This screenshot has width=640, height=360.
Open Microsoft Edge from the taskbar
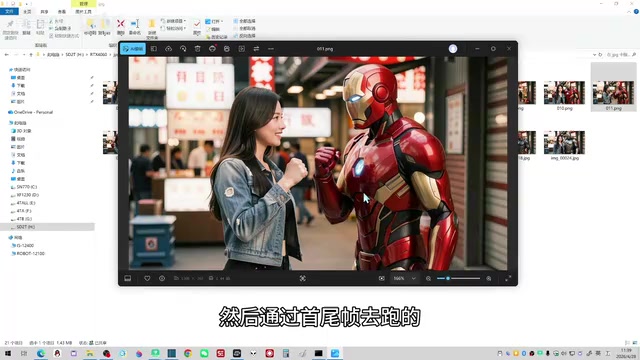[41, 353]
